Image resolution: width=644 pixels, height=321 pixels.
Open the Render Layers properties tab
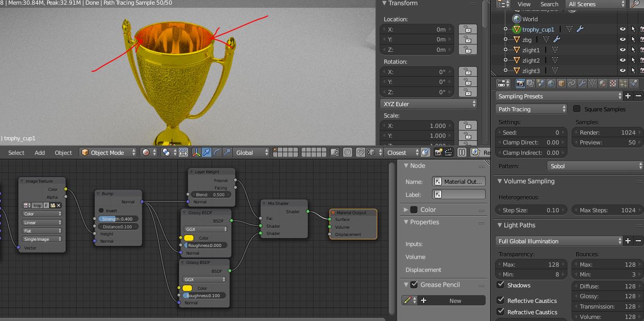(x=531, y=83)
